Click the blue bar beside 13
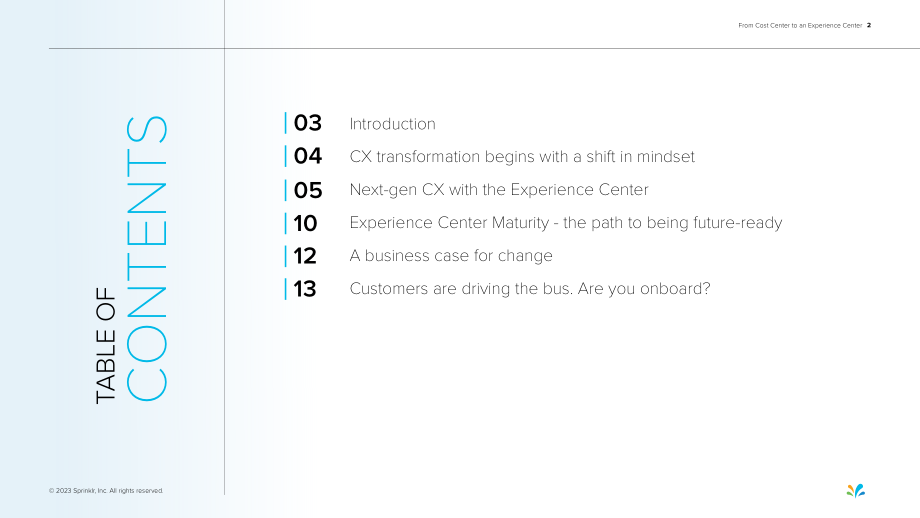The width and height of the screenshot is (920, 518). coord(286,289)
